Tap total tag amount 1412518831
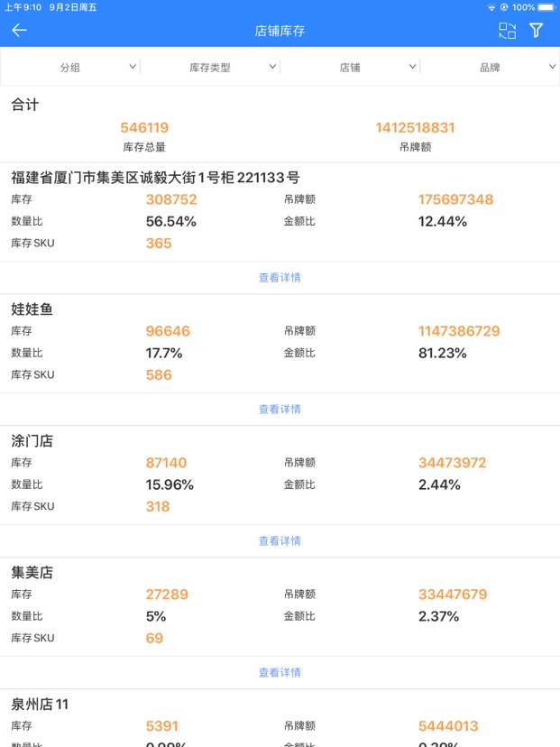 coord(415,128)
